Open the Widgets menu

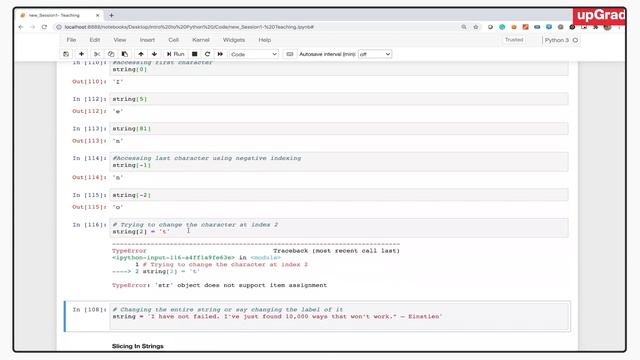click(234, 40)
